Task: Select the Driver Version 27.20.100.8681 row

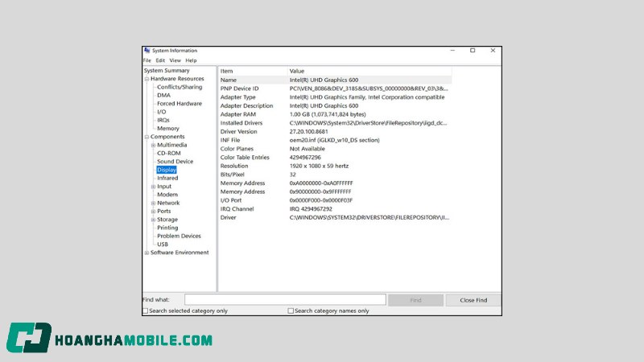Action: pos(335,132)
